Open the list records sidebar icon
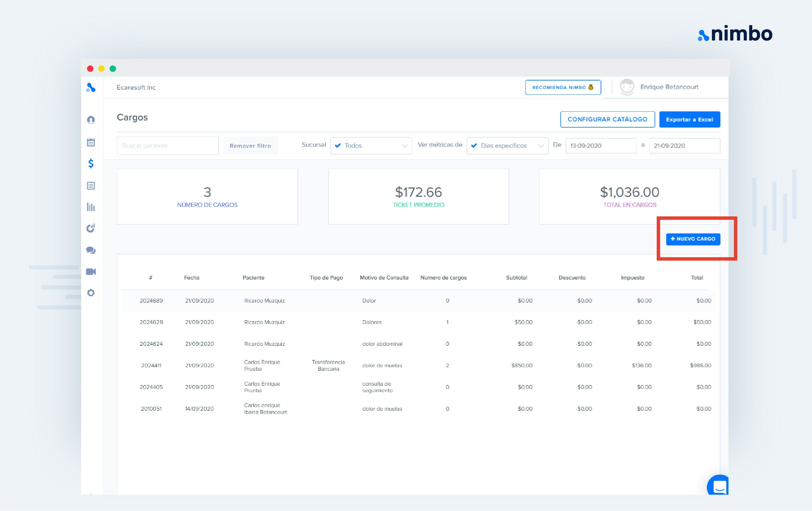Screen dimensions: 812x511 91,185
